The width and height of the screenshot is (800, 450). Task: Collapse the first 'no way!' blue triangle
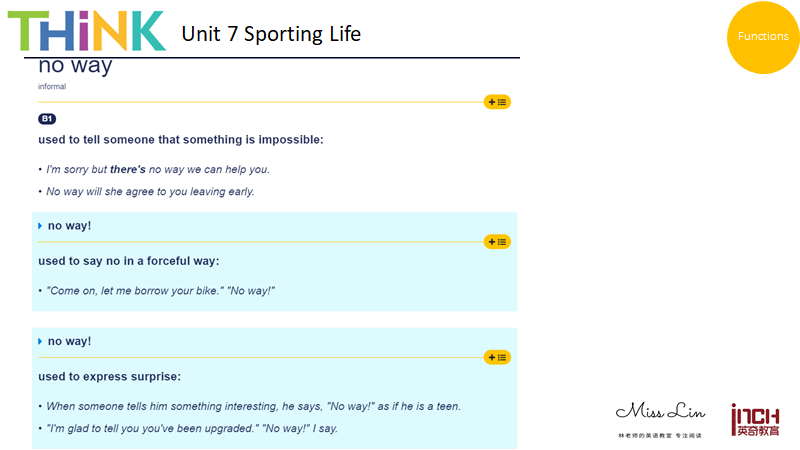pos(40,226)
